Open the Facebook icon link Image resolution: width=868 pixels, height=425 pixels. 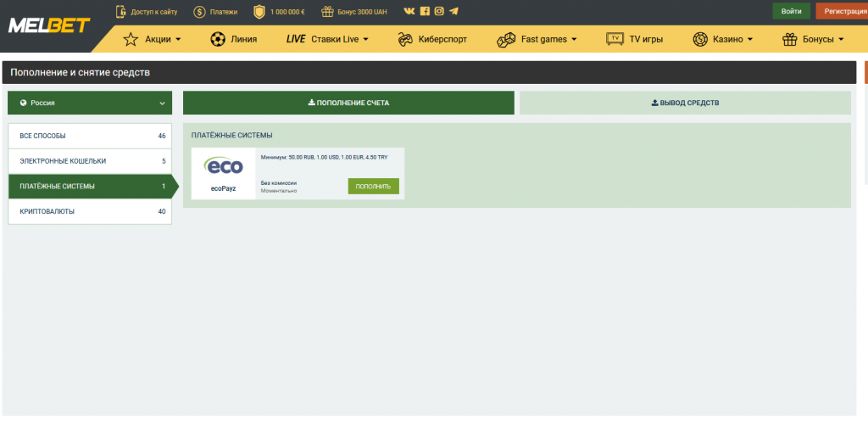pos(425,11)
